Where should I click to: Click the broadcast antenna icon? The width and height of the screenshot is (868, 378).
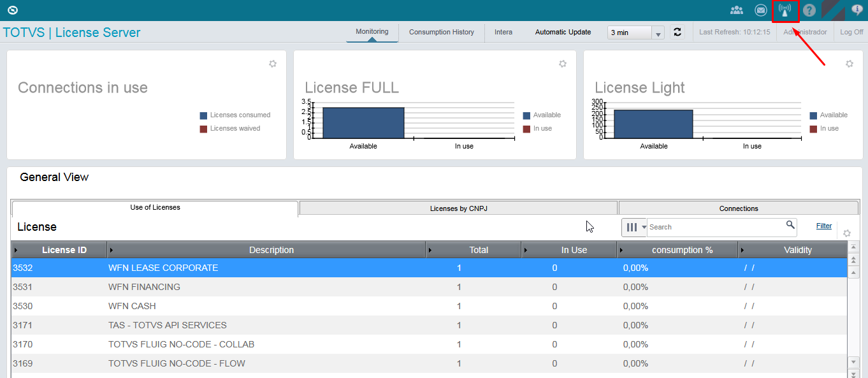click(785, 11)
